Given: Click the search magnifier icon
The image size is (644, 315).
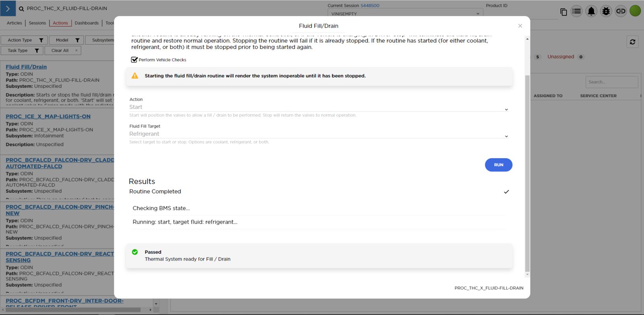Looking at the screenshot, I should (21, 8).
